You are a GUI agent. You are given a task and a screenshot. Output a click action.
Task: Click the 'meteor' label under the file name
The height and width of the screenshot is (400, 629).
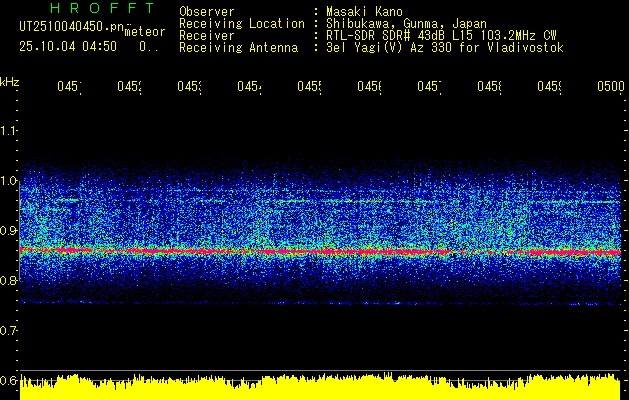click(x=145, y=32)
